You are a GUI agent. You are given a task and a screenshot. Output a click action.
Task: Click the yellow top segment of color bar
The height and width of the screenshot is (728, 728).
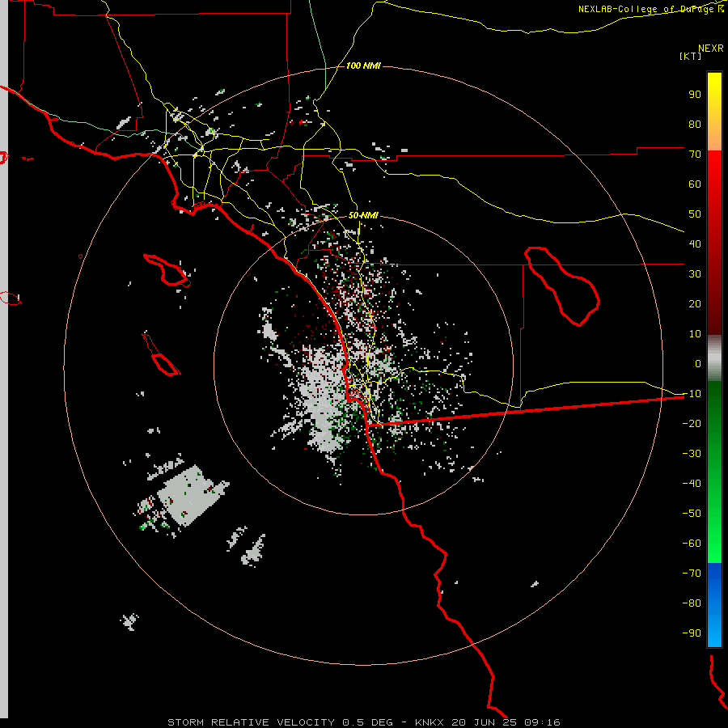point(714,112)
